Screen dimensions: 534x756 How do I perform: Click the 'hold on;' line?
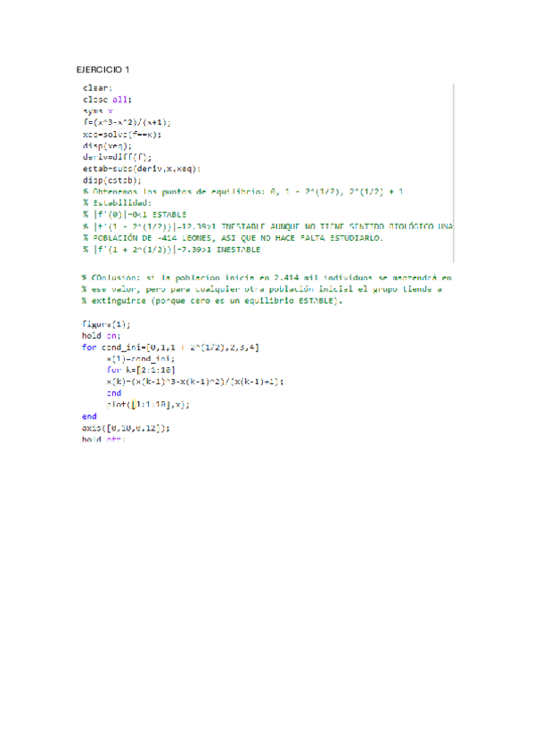point(102,335)
